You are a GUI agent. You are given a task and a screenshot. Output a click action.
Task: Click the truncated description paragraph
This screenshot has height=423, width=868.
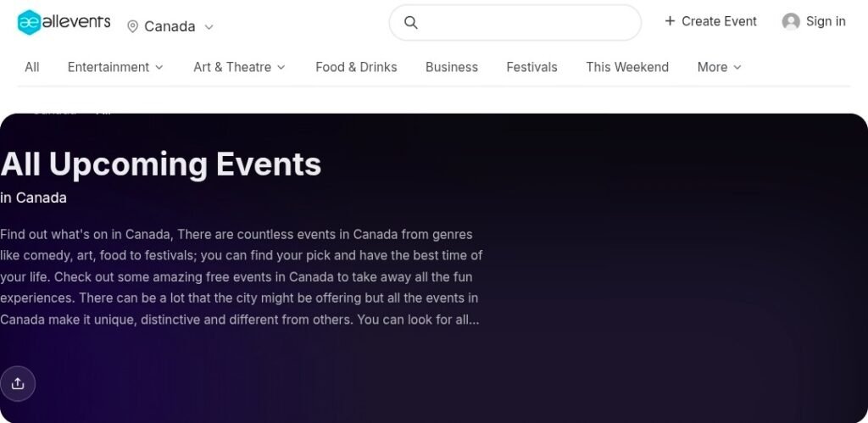(242, 277)
